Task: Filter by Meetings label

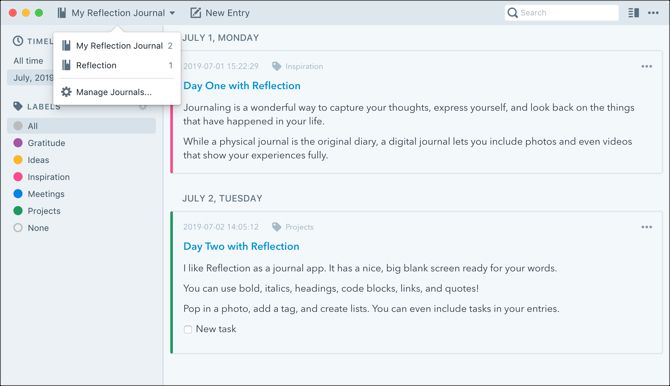Action: click(x=46, y=194)
